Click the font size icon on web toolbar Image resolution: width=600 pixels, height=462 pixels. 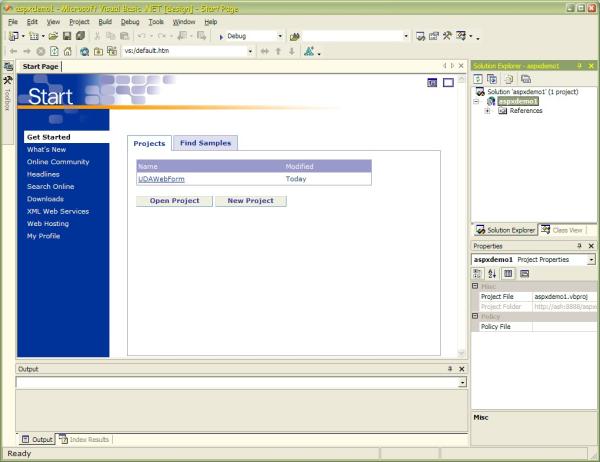coord(309,51)
